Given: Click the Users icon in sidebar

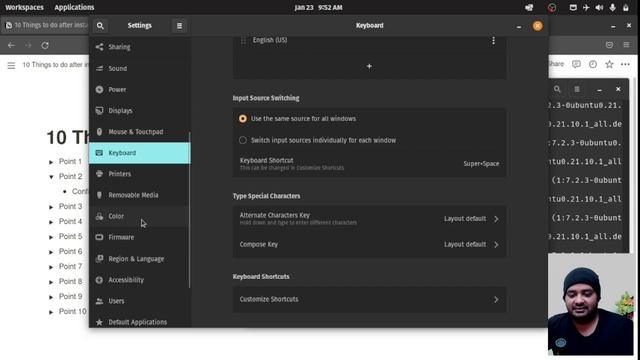Looking at the screenshot, I should 99,301.
